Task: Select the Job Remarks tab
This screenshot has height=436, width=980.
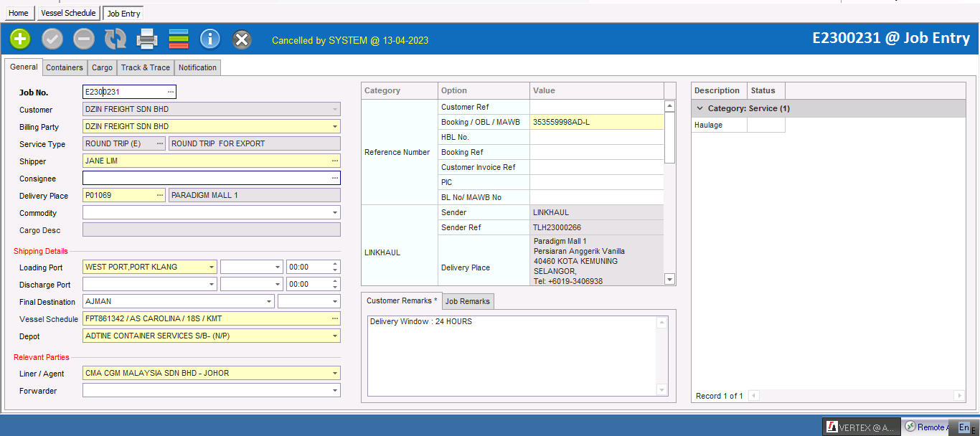Action: tap(468, 301)
